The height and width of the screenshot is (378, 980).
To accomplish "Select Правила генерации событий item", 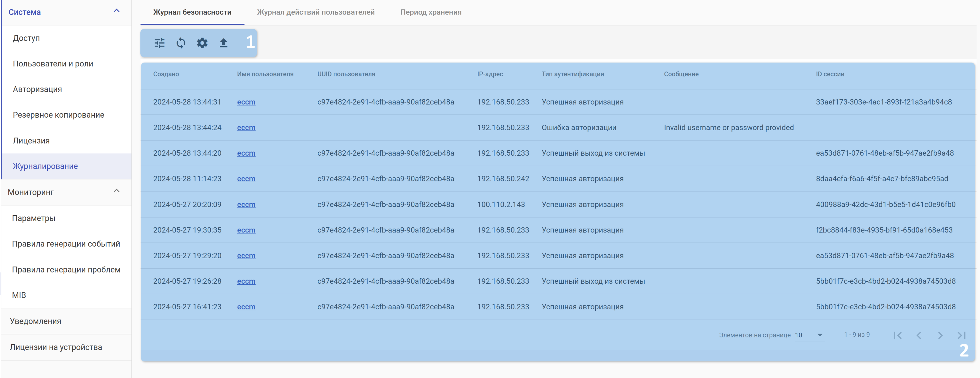I will (66, 244).
